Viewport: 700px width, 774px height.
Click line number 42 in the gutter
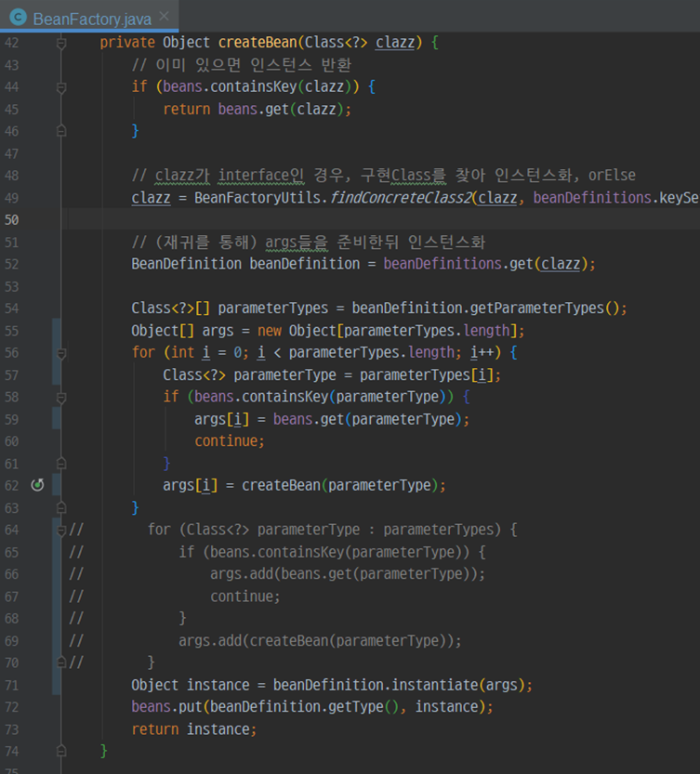pos(12,43)
